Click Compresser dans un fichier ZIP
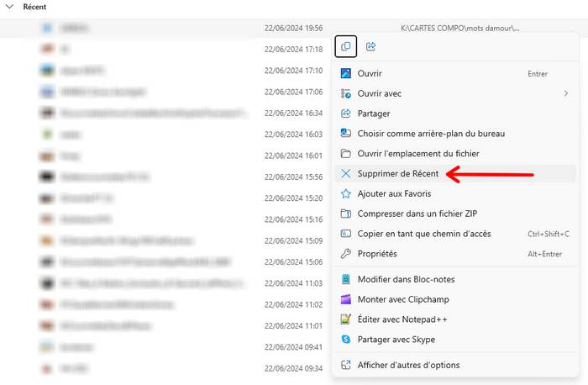 coord(455,214)
